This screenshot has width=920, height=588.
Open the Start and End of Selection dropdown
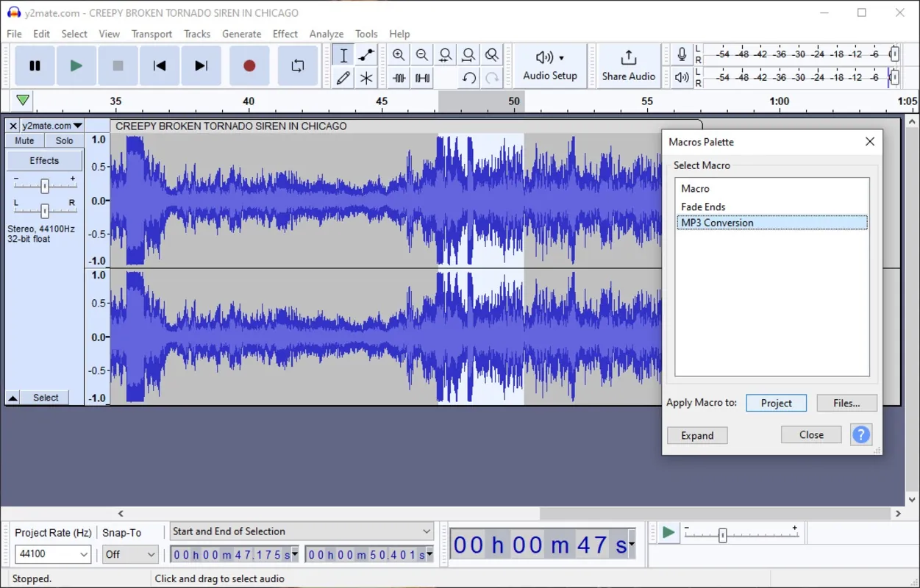click(302, 531)
